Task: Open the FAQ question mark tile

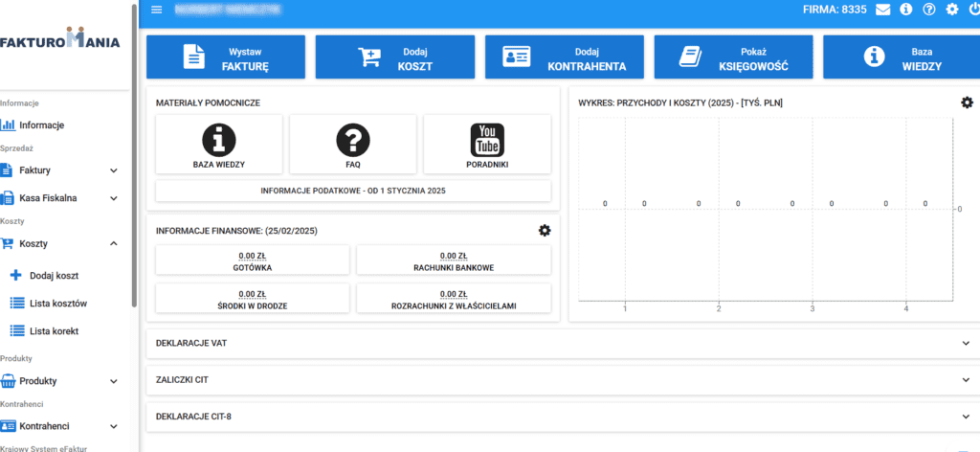Action: [x=352, y=145]
